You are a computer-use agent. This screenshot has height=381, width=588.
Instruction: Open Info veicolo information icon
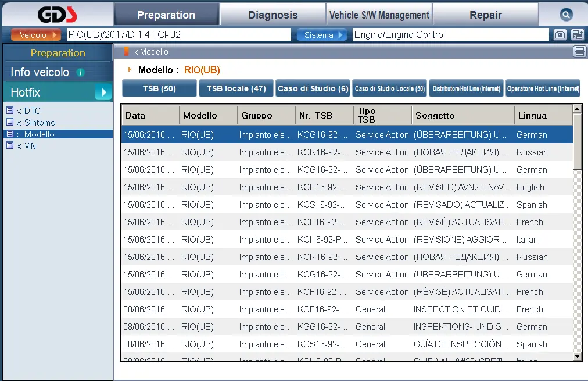[80, 72]
